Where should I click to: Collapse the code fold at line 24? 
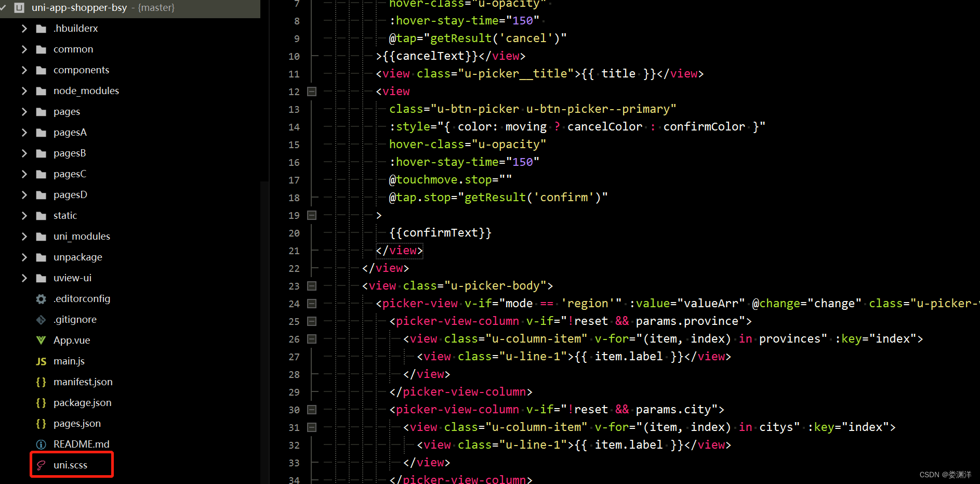coord(312,304)
